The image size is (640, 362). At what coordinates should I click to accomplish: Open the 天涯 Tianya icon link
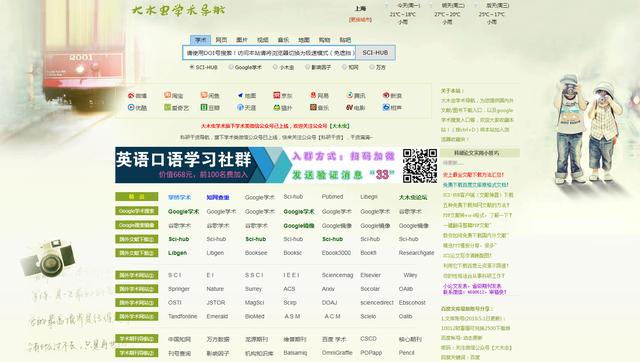click(247, 108)
